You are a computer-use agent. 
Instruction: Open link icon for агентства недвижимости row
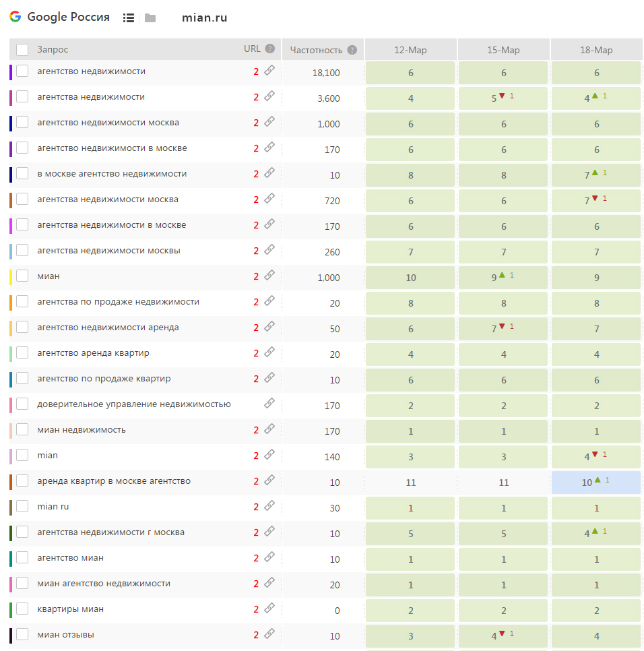click(269, 96)
